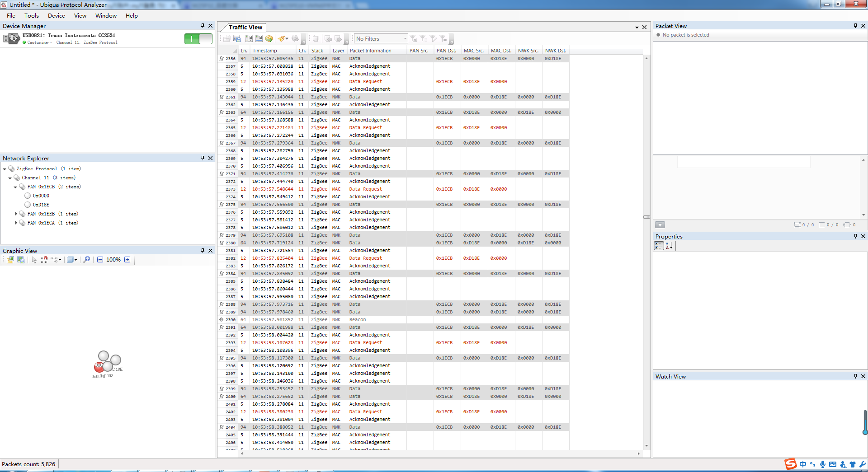This screenshot has height=472, width=868.
Task: Click the categorized properties view icon
Action: (x=659, y=246)
